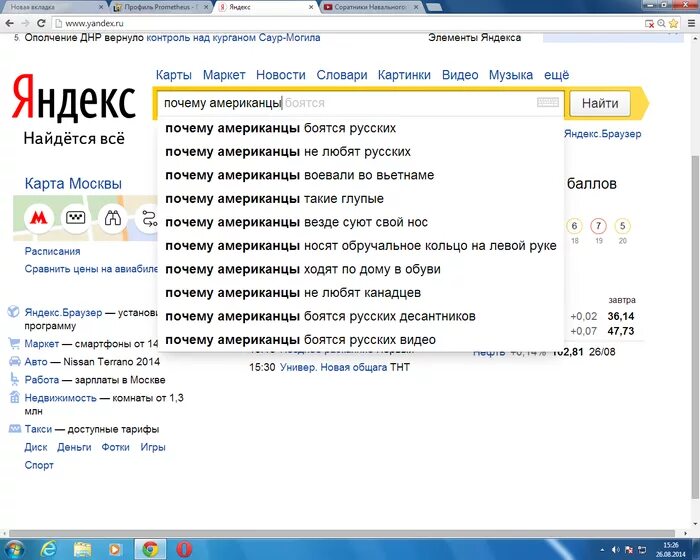Image resolution: width=700 pixels, height=560 pixels.
Task: Click the shopping cart icon next to Маркет
Action: 14,343
